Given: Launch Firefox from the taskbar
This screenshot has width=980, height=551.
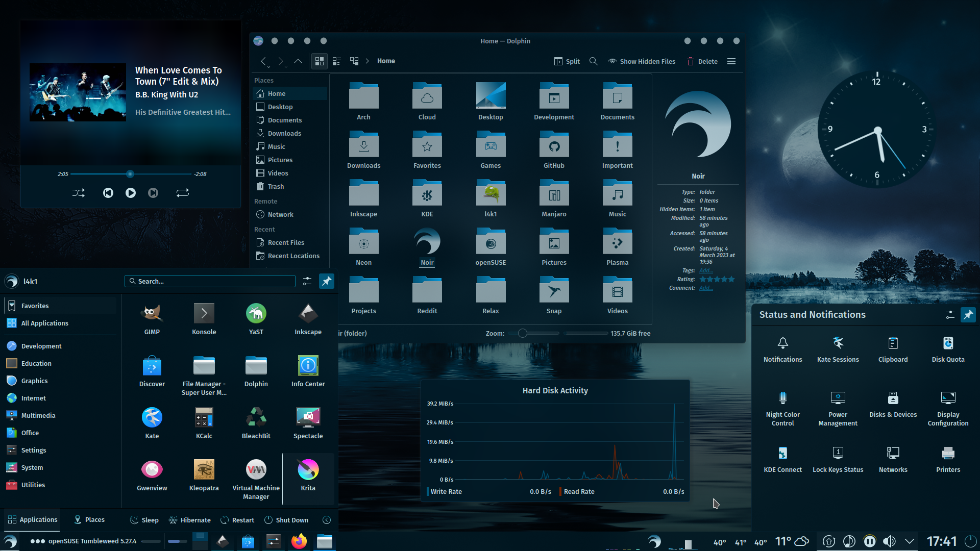Looking at the screenshot, I should [299, 541].
